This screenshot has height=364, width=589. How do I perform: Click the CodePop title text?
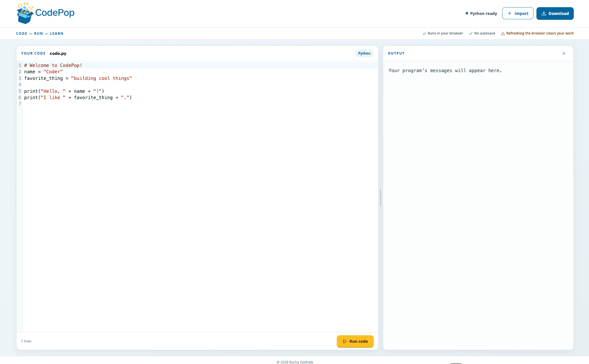pos(55,13)
